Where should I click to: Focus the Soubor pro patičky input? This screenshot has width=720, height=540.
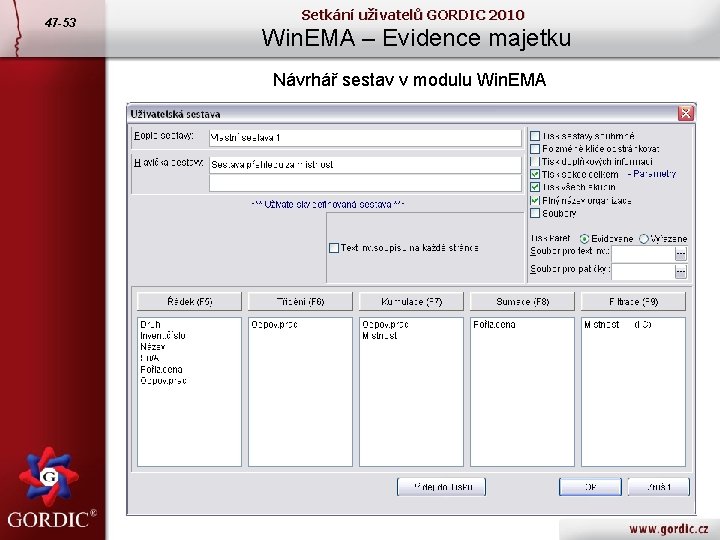pyautogui.click(x=643, y=272)
